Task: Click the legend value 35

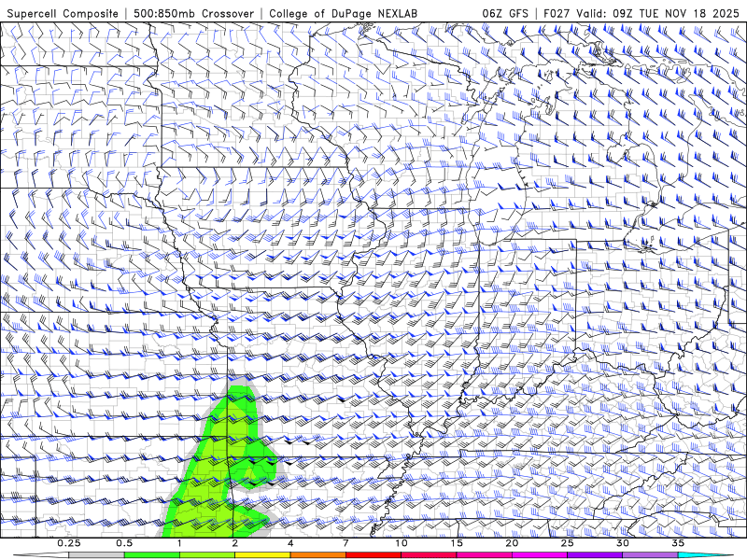Action: pyautogui.click(x=678, y=543)
